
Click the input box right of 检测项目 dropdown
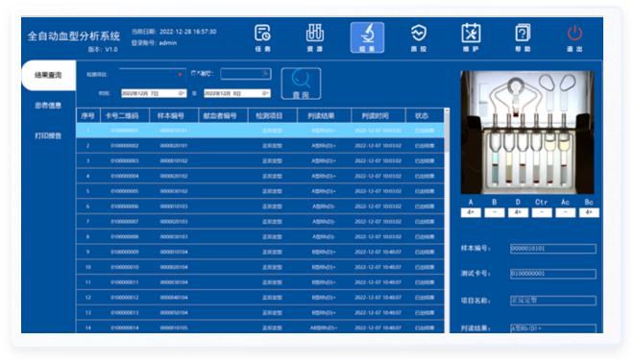pos(246,74)
